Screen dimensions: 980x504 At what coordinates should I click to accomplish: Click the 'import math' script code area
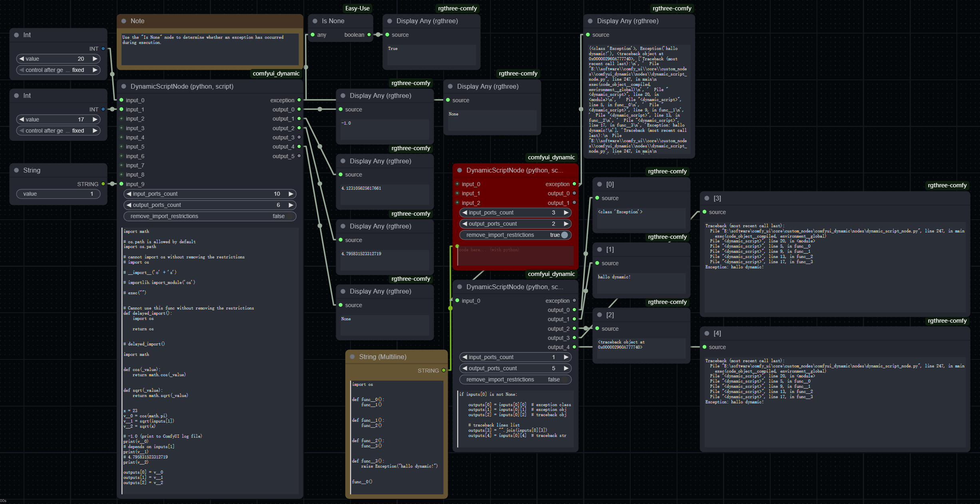[210, 361]
